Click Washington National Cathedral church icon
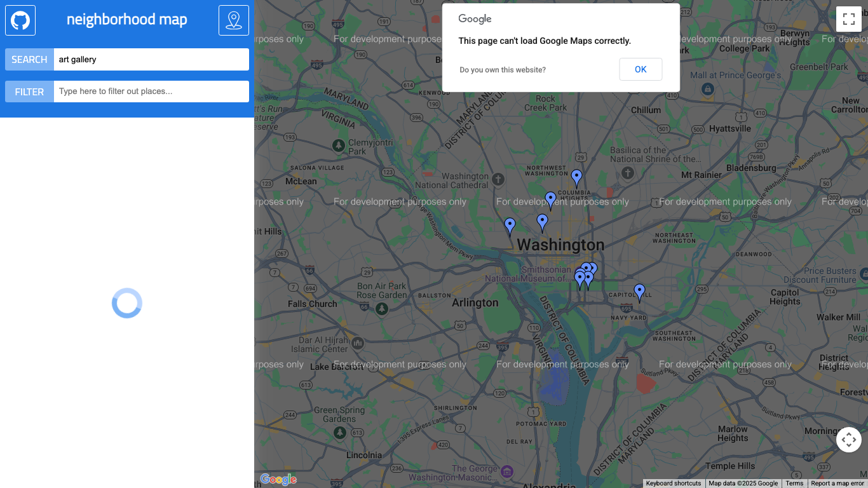This screenshot has width=868, height=488. coord(498,180)
